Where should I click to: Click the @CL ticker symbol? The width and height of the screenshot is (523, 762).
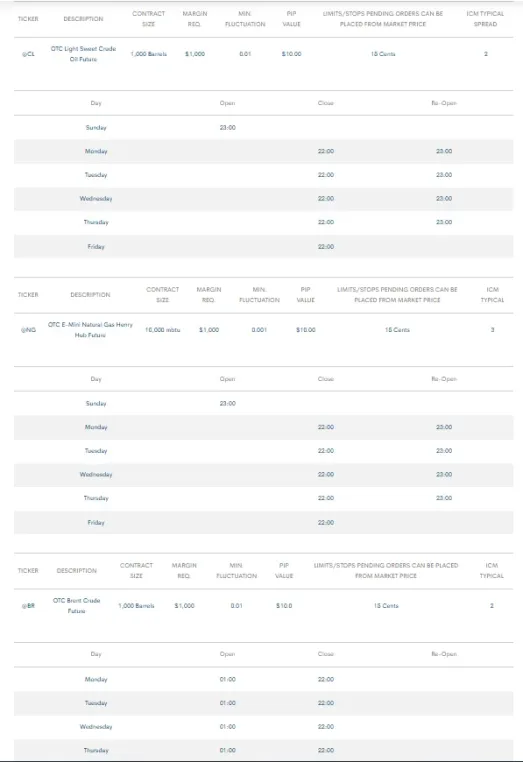(x=28, y=54)
